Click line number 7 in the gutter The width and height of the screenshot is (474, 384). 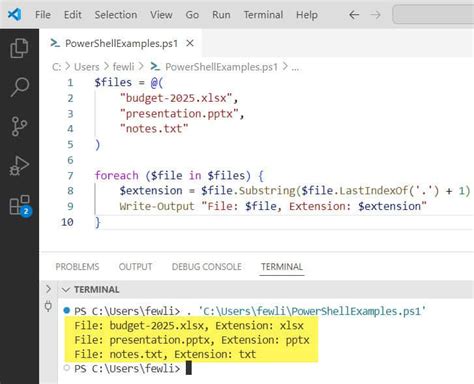click(x=70, y=176)
